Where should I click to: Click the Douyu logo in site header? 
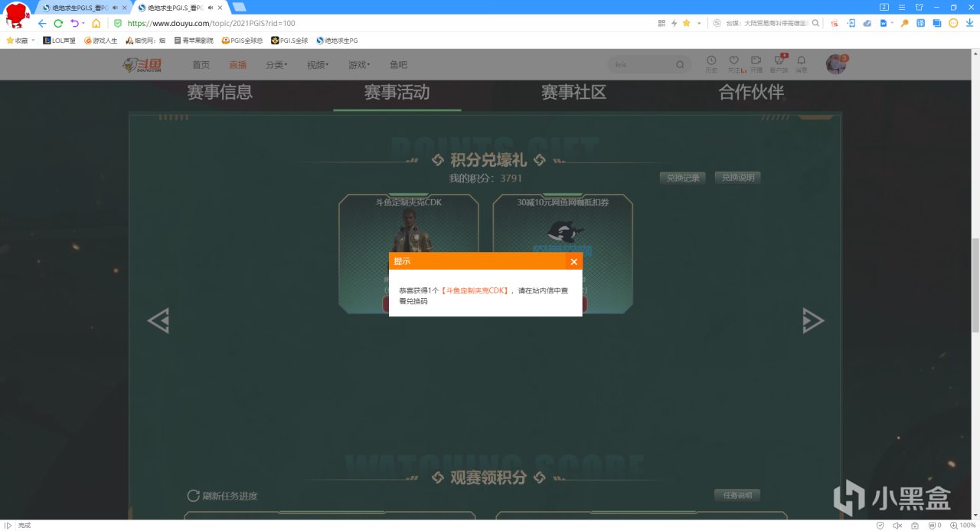pos(142,65)
